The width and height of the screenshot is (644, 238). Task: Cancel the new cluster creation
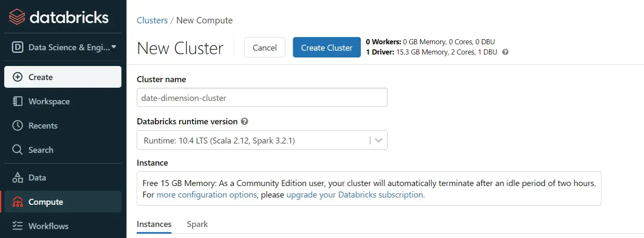click(265, 48)
